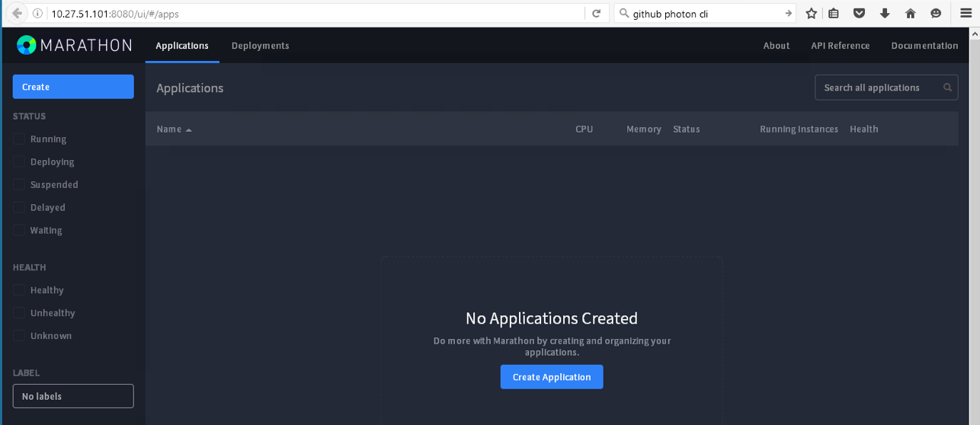Go to browser home page icon
This screenshot has height=425, width=980.
910,14
